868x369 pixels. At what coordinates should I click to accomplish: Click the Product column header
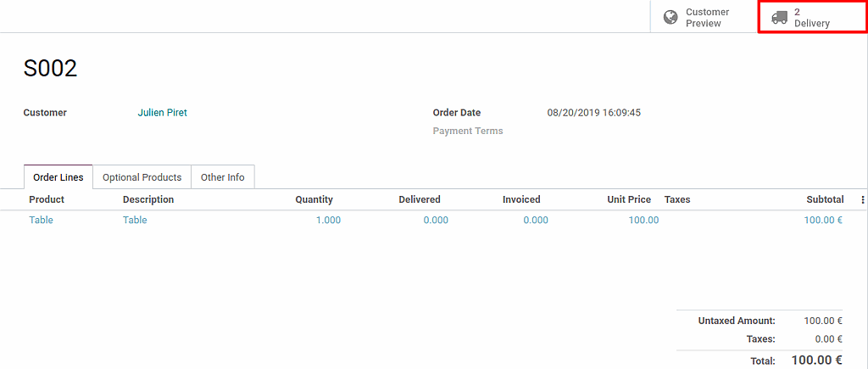(x=47, y=200)
